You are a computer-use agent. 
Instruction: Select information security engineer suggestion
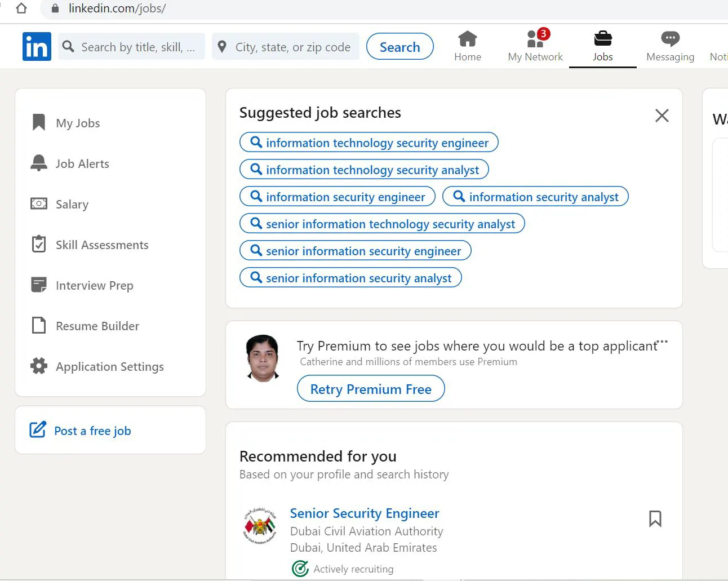pos(338,197)
